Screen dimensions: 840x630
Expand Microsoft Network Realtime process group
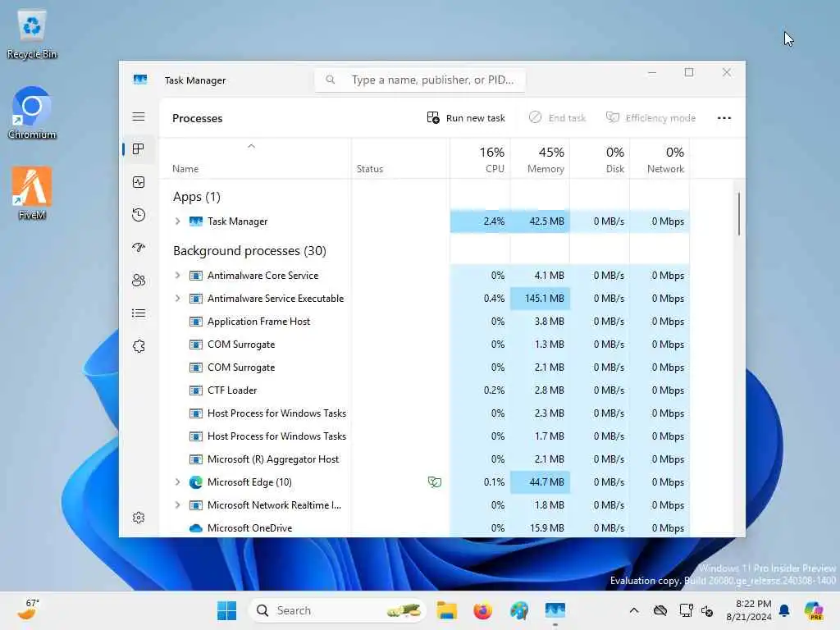click(x=177, y=505)
